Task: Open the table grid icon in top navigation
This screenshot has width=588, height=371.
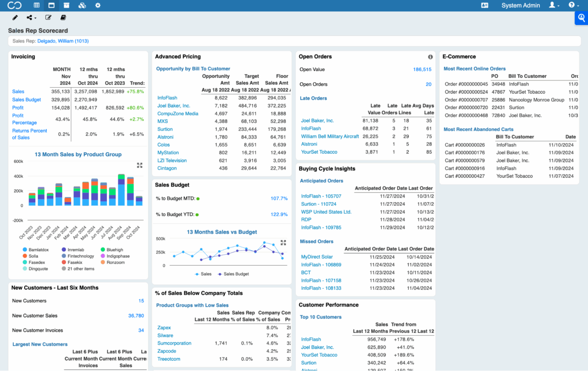Action: (37, 5)
